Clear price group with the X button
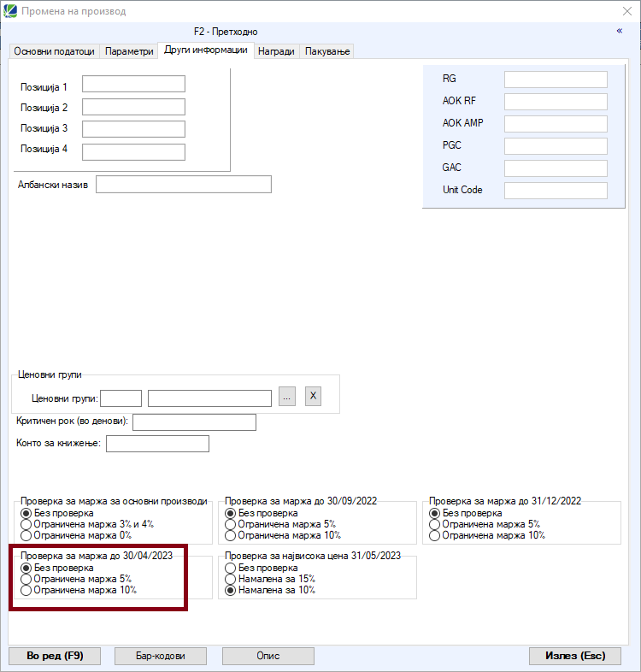This screenshot has width=641, height=672. (x=313, y=396)
